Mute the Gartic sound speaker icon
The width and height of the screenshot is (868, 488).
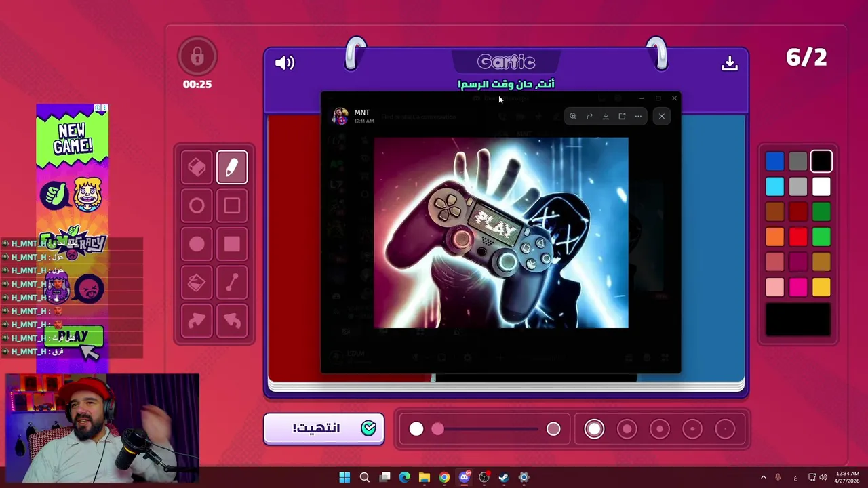pos(285,63)
